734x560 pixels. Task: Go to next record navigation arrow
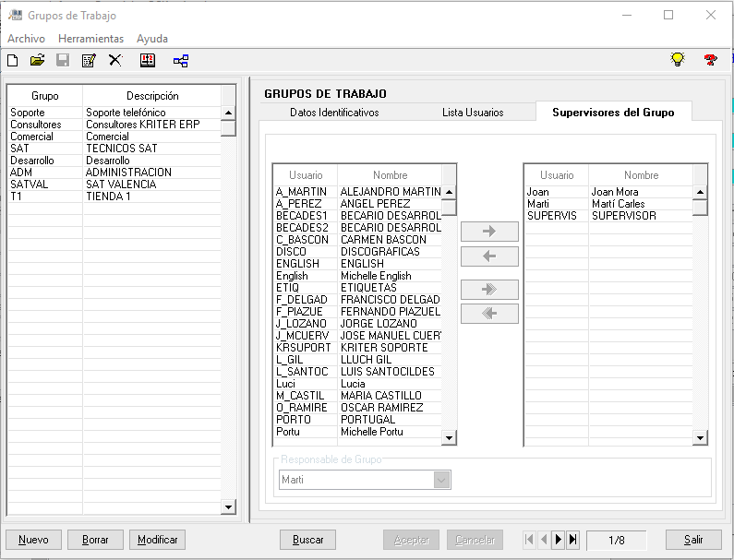tap(558, 540)
